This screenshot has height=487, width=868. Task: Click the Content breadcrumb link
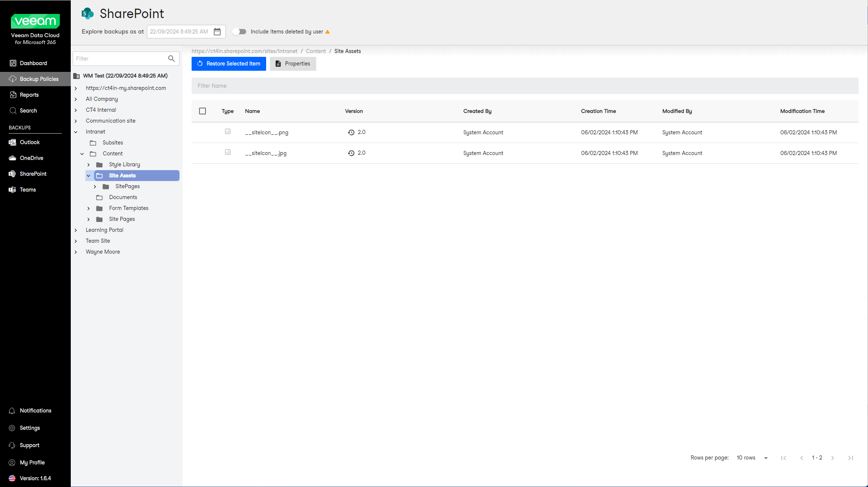click(x=316, y=51)
